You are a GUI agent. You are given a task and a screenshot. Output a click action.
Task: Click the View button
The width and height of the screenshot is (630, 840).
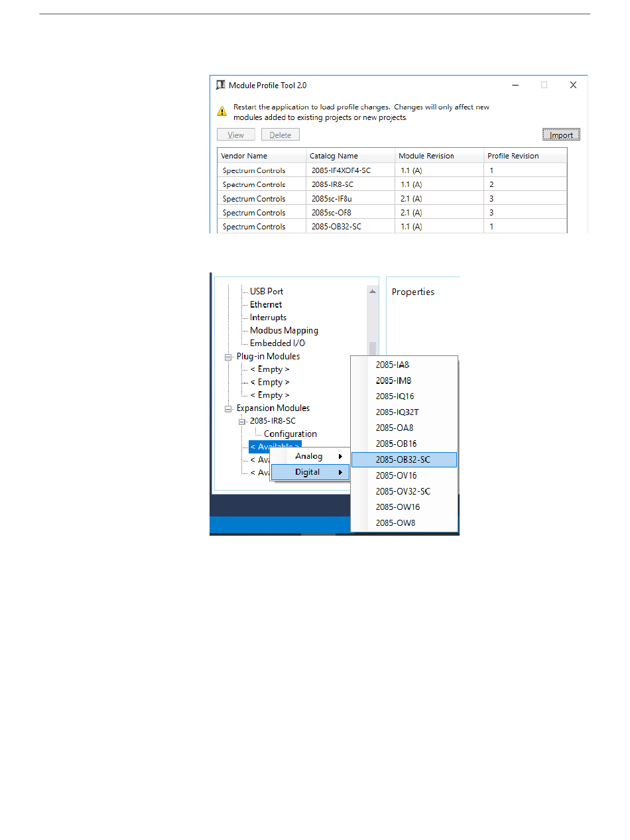tap(236, 135)
